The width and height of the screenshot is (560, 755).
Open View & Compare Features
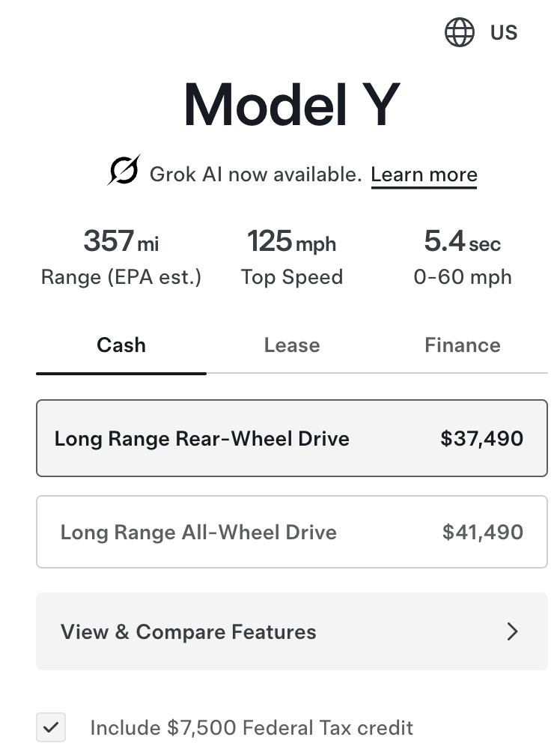[x=189, y=631]
